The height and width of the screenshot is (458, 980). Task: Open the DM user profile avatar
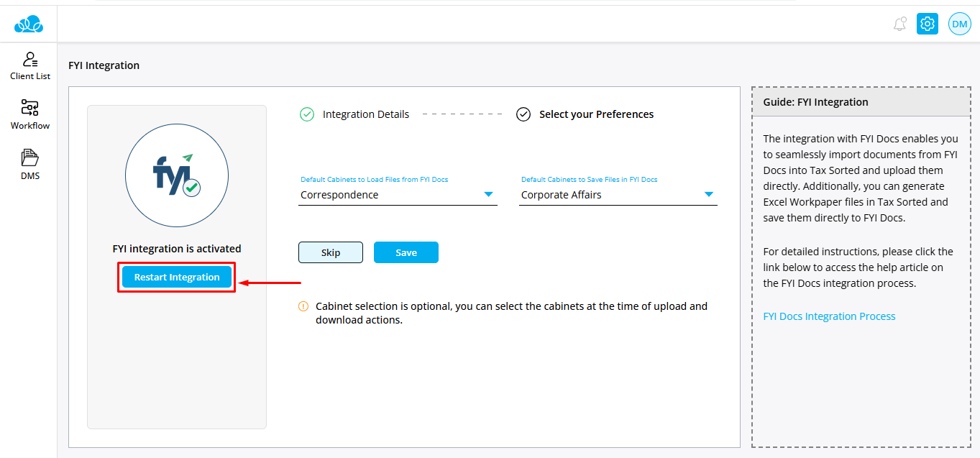[960, 24]
